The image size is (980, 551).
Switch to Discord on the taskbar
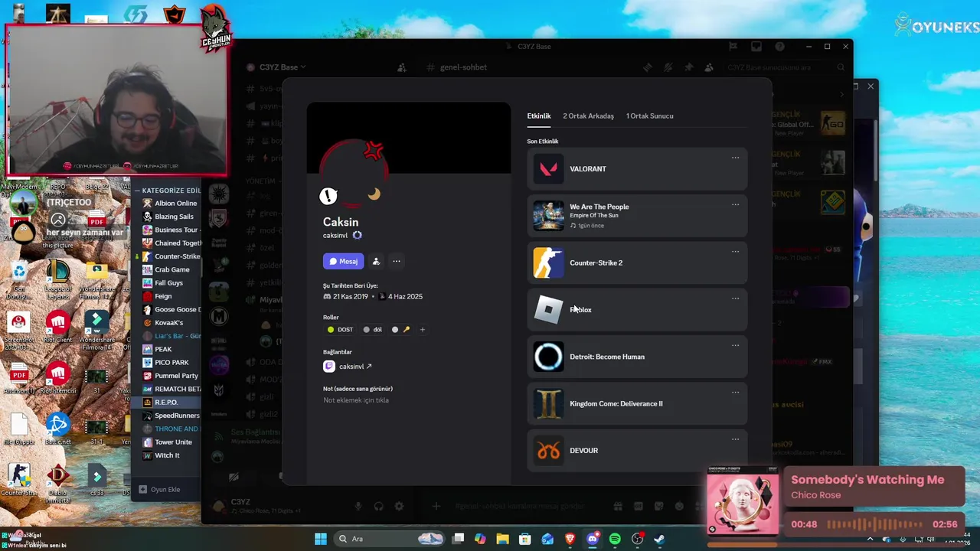[592, 539]
